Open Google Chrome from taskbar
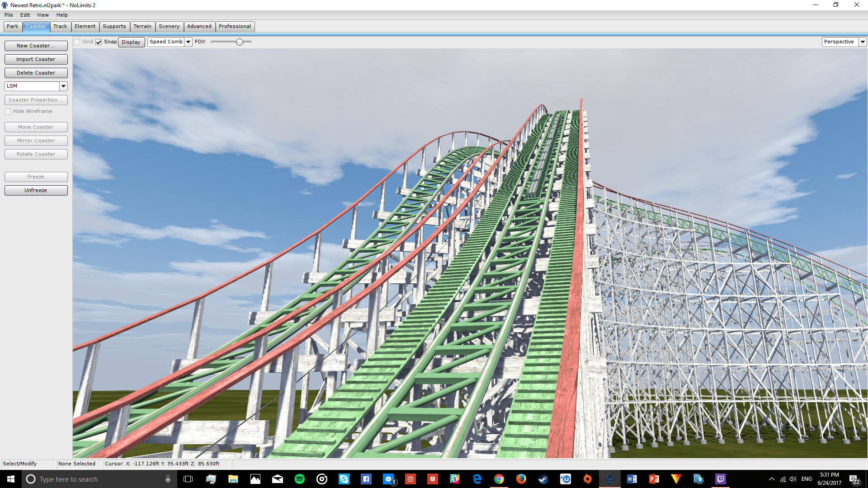 coord(499,479)
